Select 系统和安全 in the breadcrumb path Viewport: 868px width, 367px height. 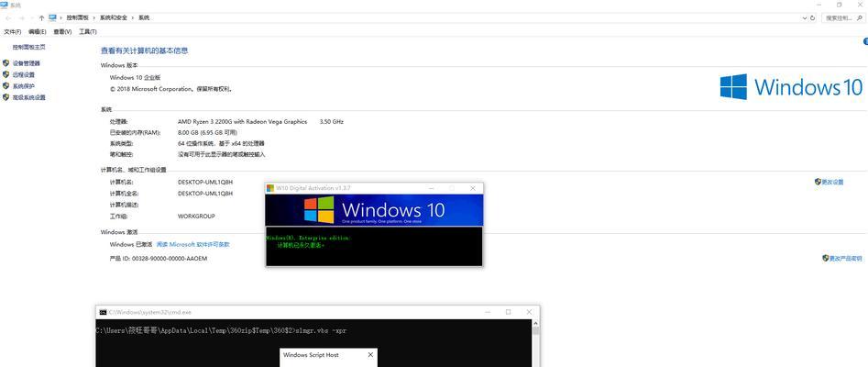point(114,17)
